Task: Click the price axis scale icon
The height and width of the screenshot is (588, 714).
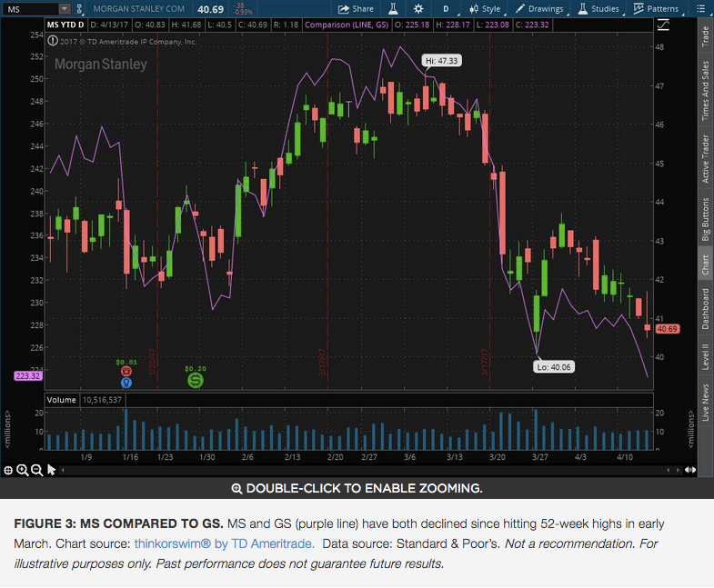Action: click(x=663, y=25)
